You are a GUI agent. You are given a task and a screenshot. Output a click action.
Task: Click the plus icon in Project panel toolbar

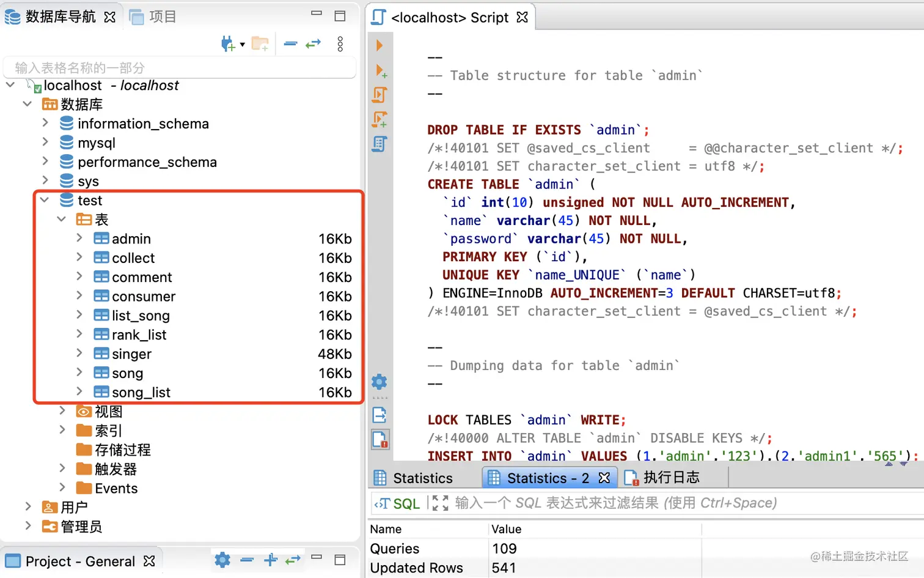pyautogui.click(x=271, y=560)
